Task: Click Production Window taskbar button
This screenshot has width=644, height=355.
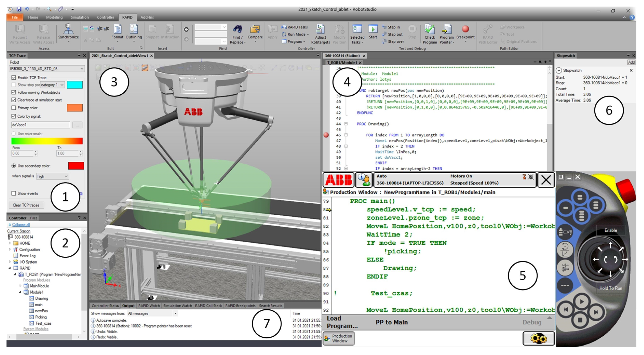Action: coord(338,338)
